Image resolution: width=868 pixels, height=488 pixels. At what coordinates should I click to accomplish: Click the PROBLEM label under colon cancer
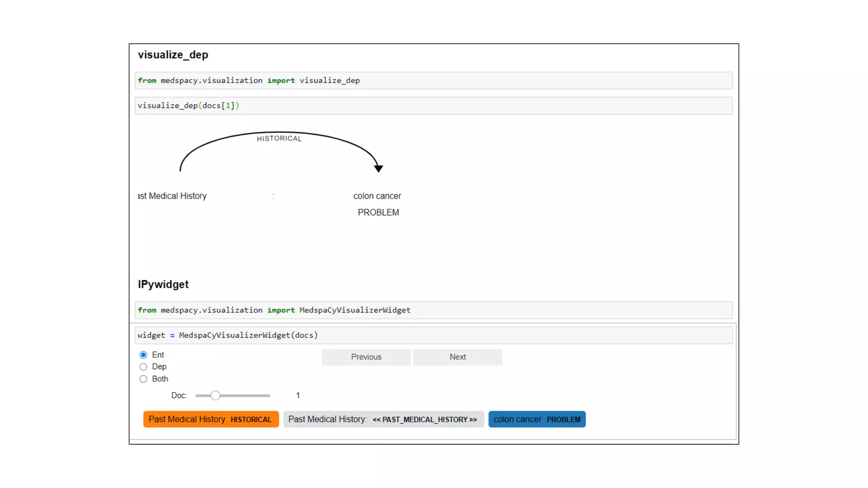378,213
